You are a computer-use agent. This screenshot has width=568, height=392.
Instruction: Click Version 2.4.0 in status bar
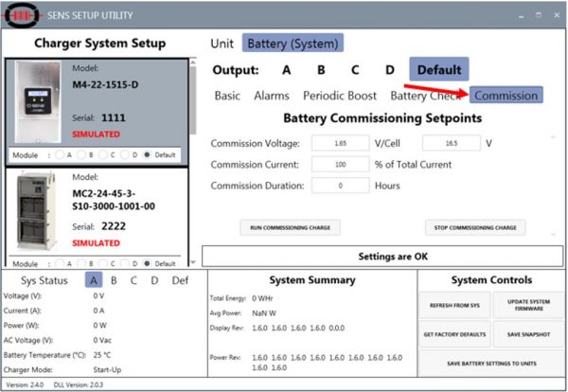[25, 384]
